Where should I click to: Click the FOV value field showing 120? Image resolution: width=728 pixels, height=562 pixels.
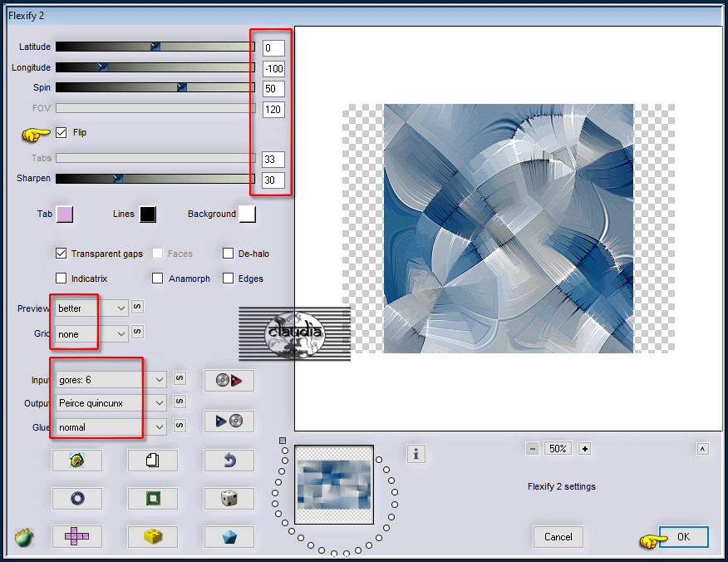pos(273,110)
